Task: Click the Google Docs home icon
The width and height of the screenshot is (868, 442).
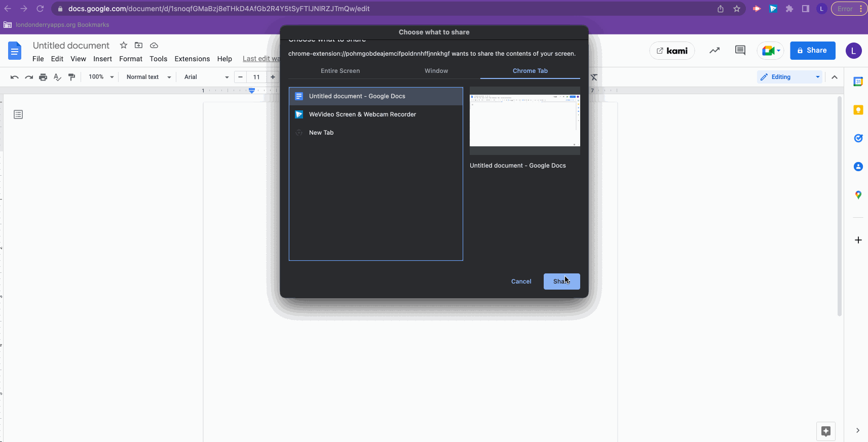Action: pos(15,51)
